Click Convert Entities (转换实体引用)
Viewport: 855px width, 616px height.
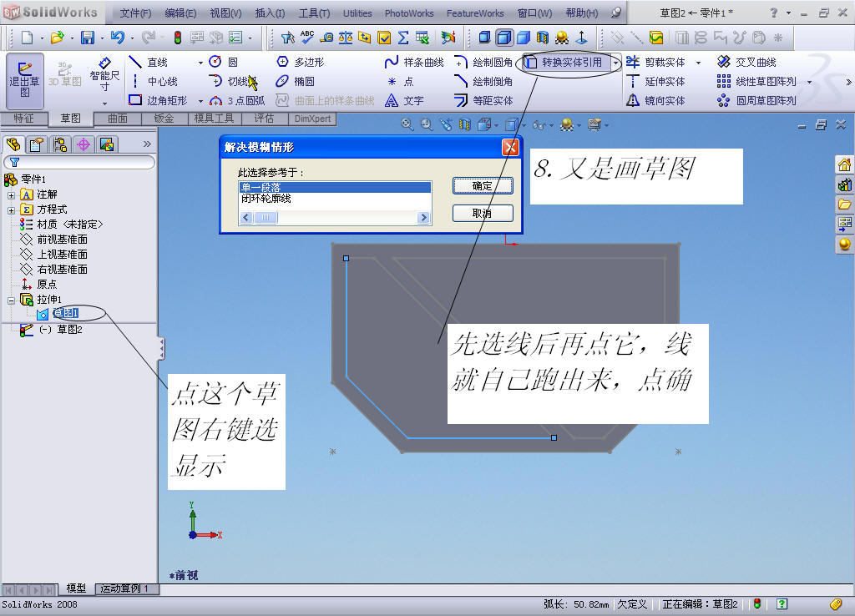point(565,62)
